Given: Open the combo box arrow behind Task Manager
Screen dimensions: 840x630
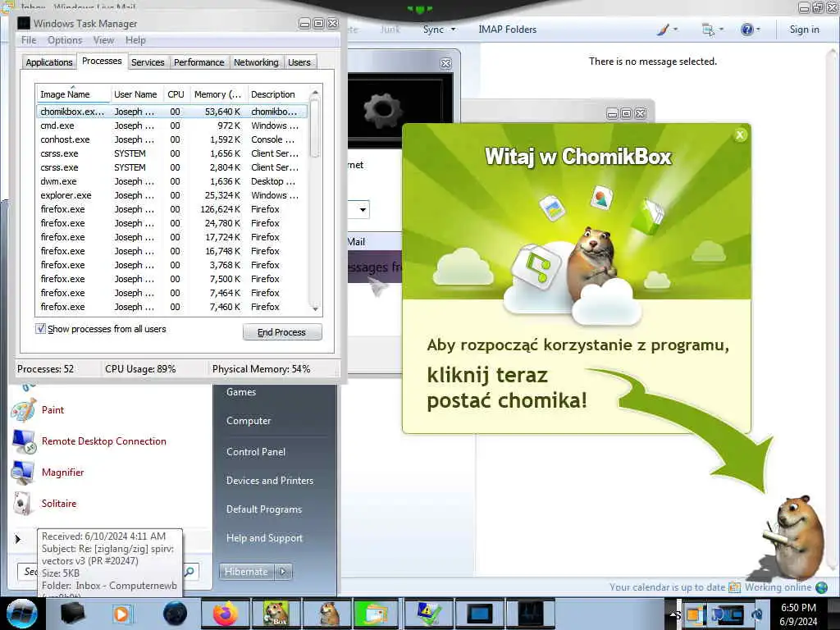Looking at the screenshot, I should coord(363,209).
